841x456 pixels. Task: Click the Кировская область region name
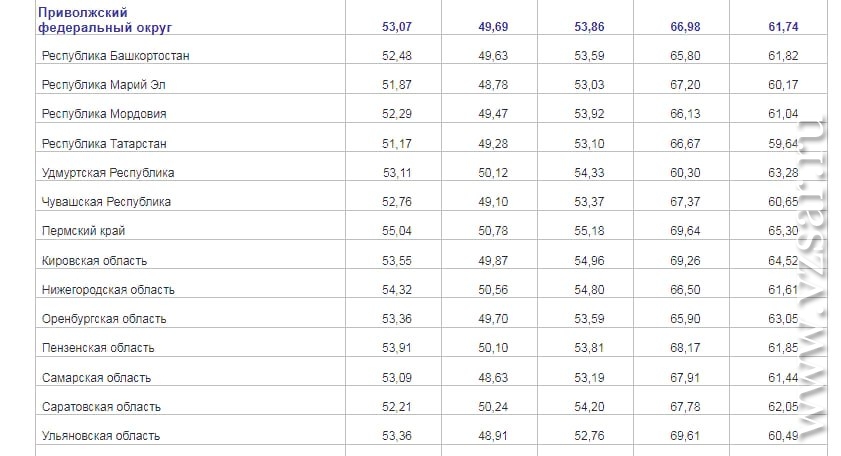(94, 261)
